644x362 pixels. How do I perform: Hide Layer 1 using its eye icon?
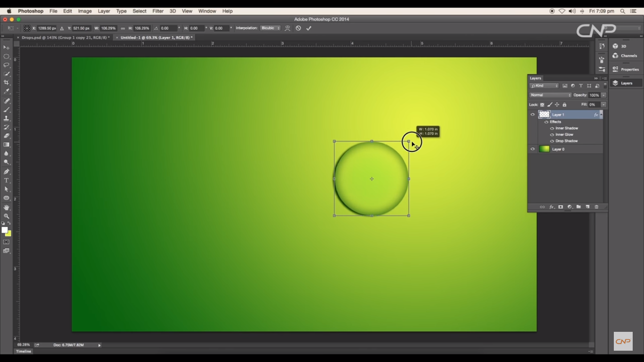click(533, 115)
